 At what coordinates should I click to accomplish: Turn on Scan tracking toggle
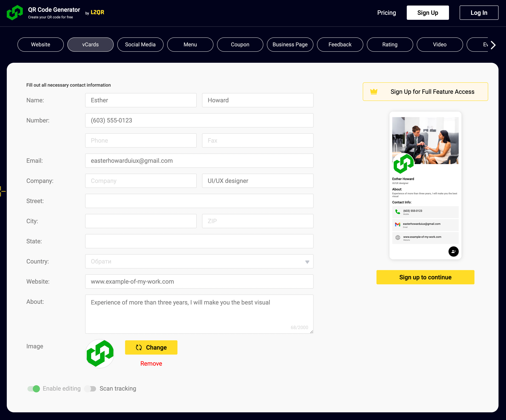90,388
